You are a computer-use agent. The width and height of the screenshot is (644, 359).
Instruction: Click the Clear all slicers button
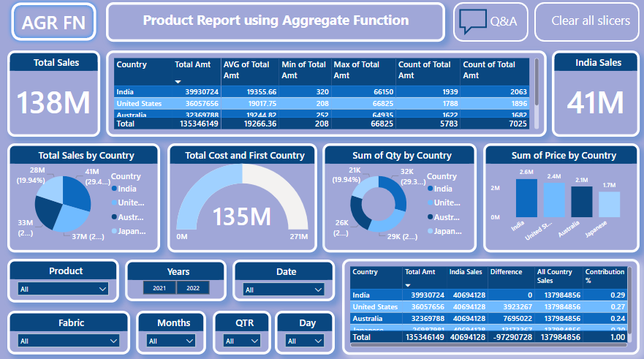[x=586, y=21]
